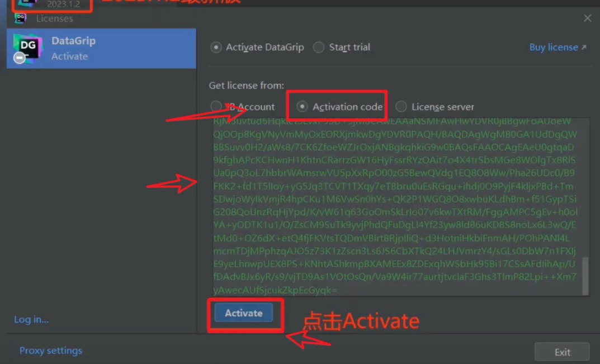Select the Activate DataGrip radio option
Screen dimensions: 600x364
(x=216, y=47)
